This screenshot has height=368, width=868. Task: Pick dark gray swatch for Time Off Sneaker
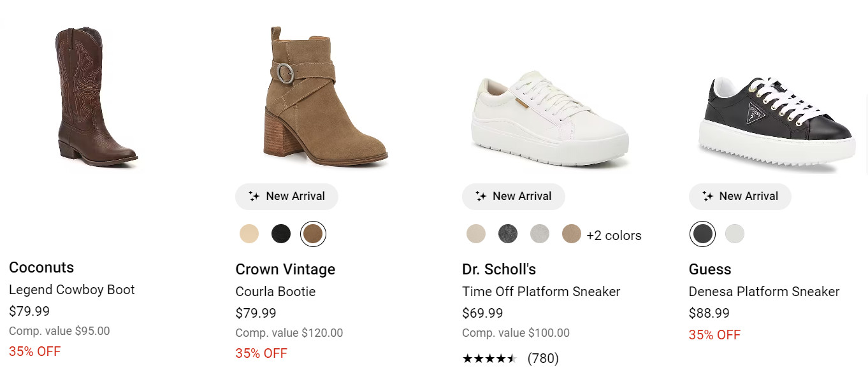[x=508, y=234]
